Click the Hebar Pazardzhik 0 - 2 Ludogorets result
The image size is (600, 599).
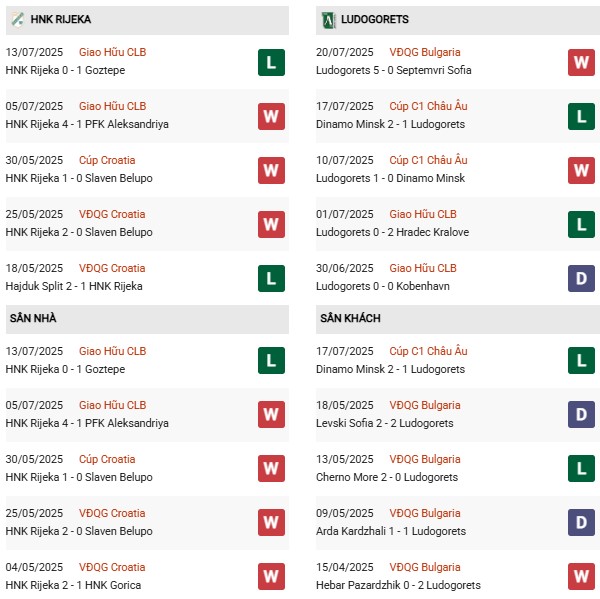pos(400,585)
